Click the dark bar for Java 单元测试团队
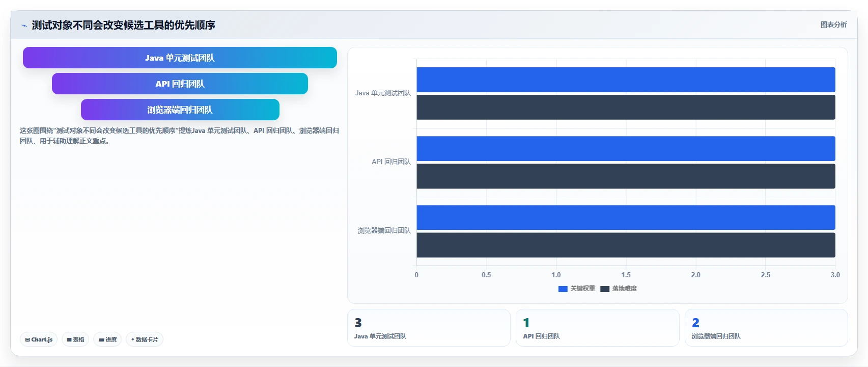Viewport: 868px width, 367px height. pyautogui.click(x=626, y=107)
